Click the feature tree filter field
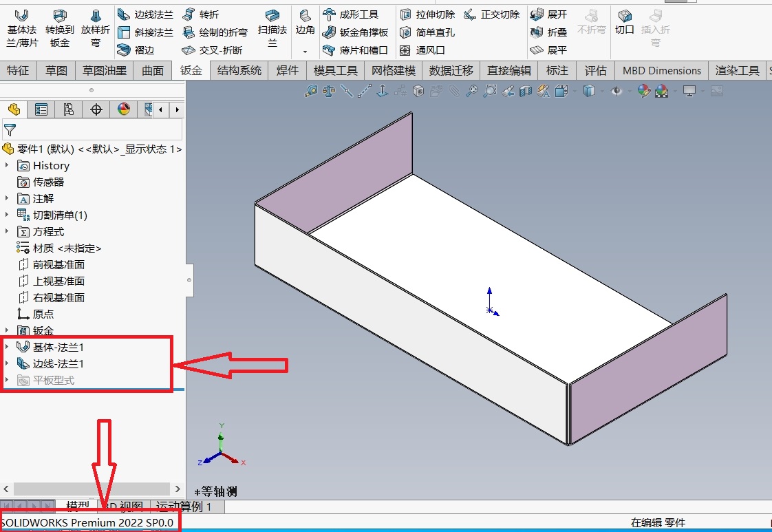The image size is (772, 532). point(93,130)
